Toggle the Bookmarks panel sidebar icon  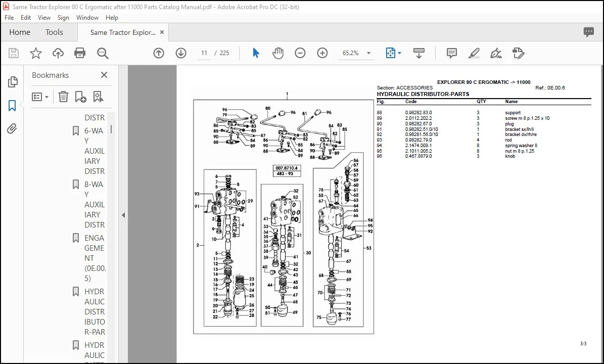tap(12, 106)
